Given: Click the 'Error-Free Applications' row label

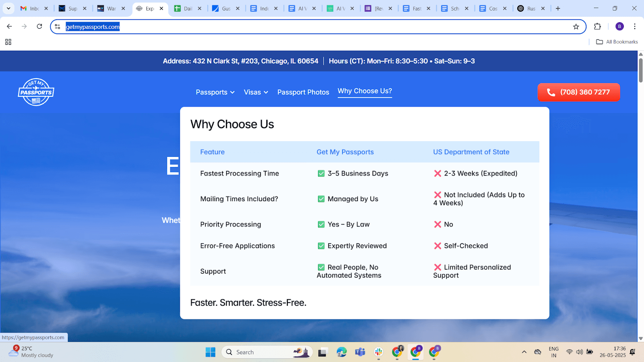Looking at the screenshot, I should [237, 246].
